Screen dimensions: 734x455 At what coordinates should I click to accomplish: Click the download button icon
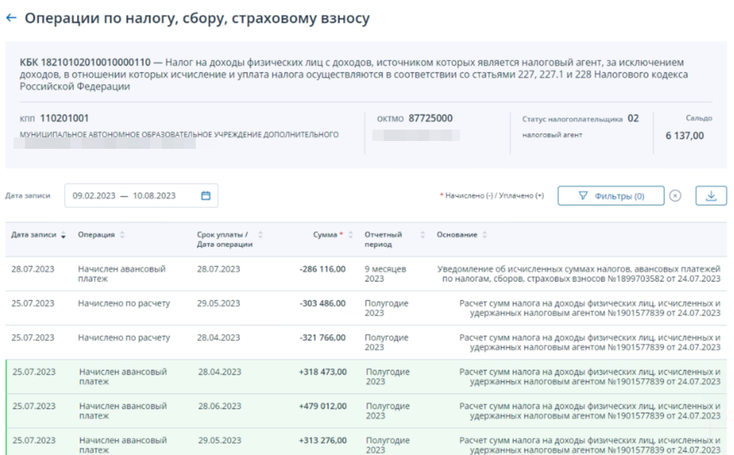coord(711,196)
